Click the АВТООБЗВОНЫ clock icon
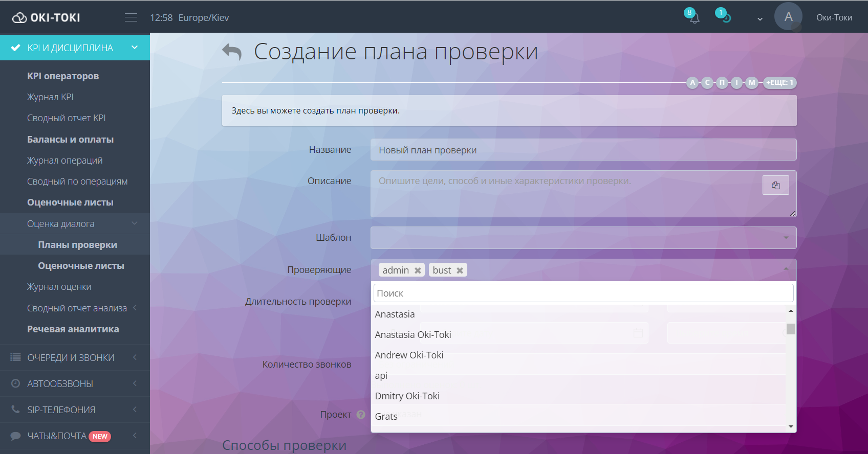Screen dimensions: 868x454 coord(16,383)
